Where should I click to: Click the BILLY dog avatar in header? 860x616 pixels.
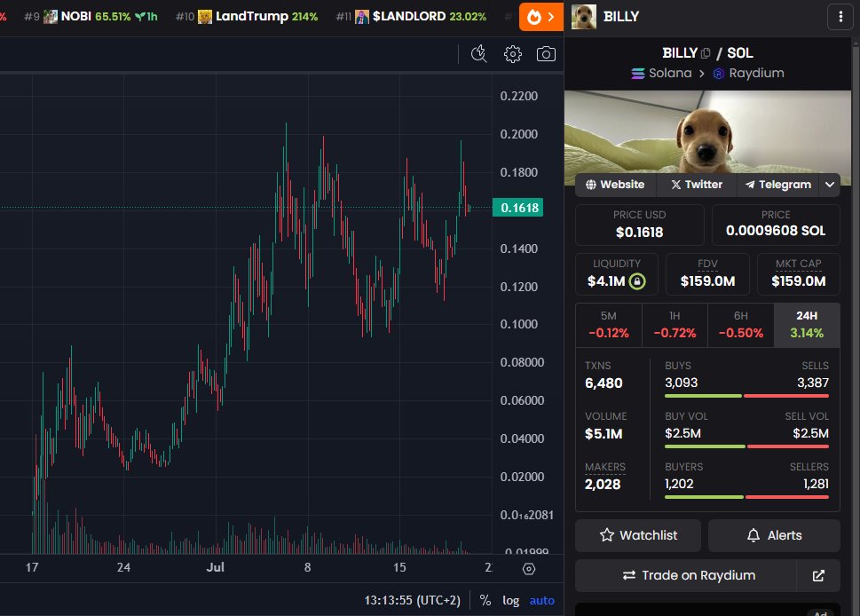[584, 17]
